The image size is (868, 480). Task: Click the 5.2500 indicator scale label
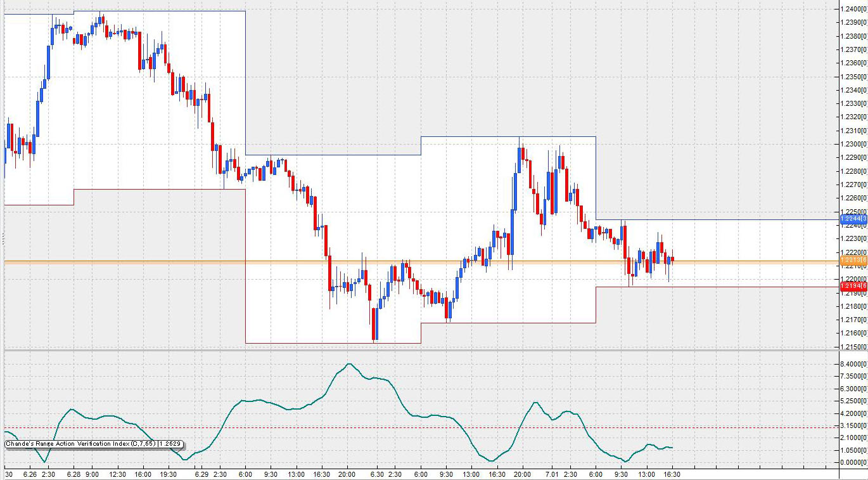tap(854, 401)
